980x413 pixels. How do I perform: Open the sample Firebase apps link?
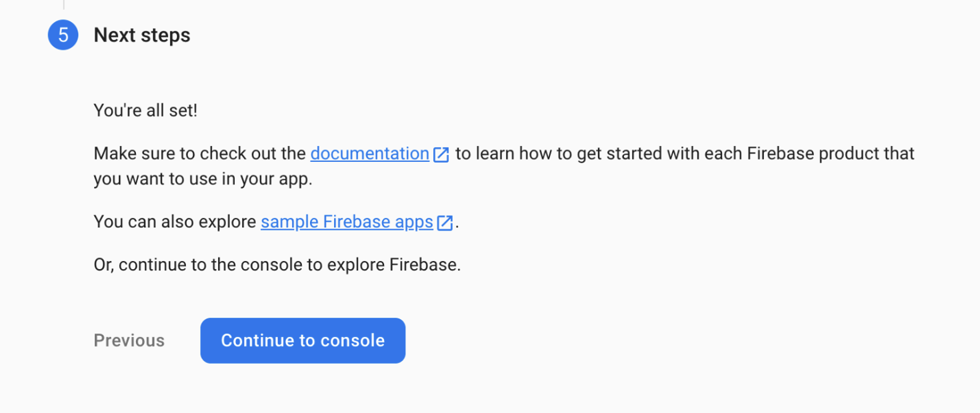pos(347,222)
